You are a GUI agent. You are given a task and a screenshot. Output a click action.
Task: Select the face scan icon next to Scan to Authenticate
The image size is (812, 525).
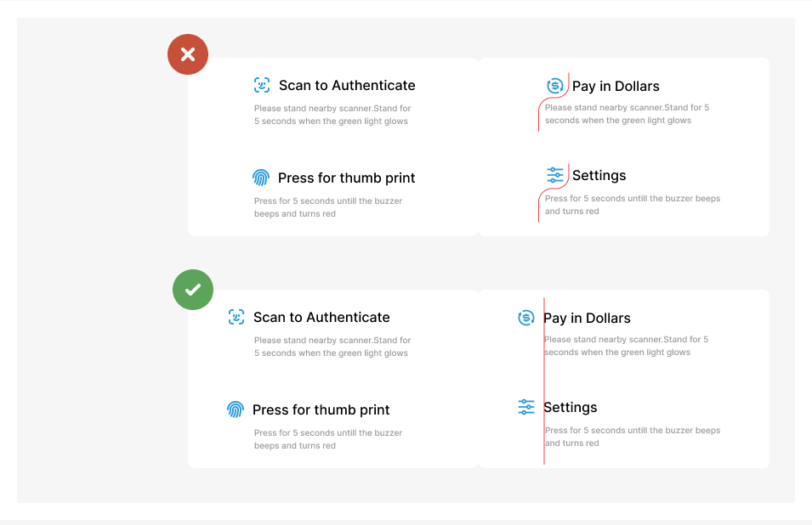[x=261, y=85]
